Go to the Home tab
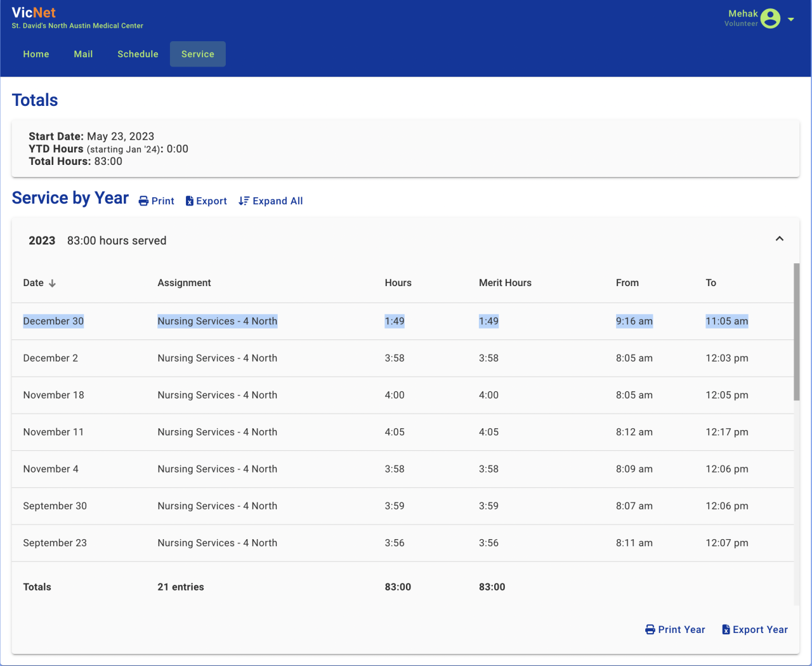Image resolution: width=812 pixels, height=666 pixels. (36, 55)
